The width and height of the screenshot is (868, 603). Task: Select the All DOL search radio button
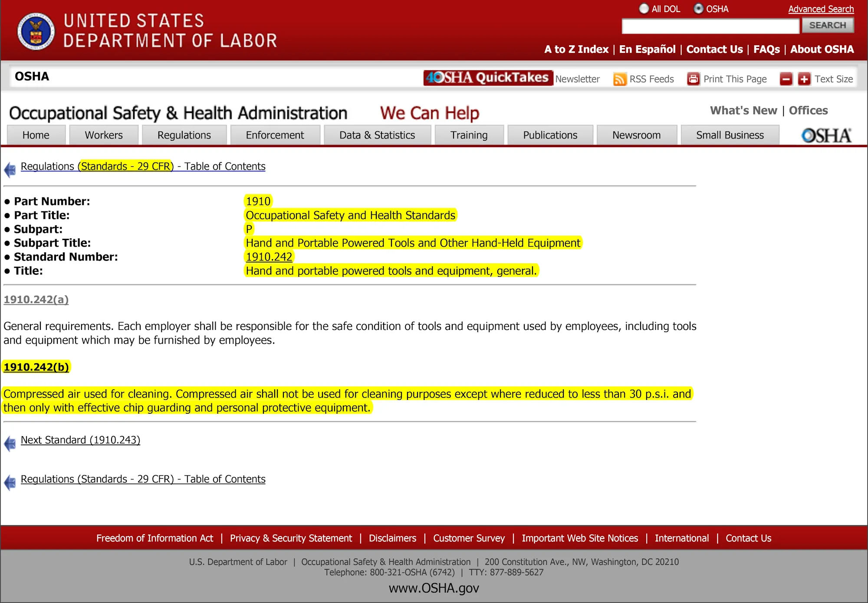644,9
